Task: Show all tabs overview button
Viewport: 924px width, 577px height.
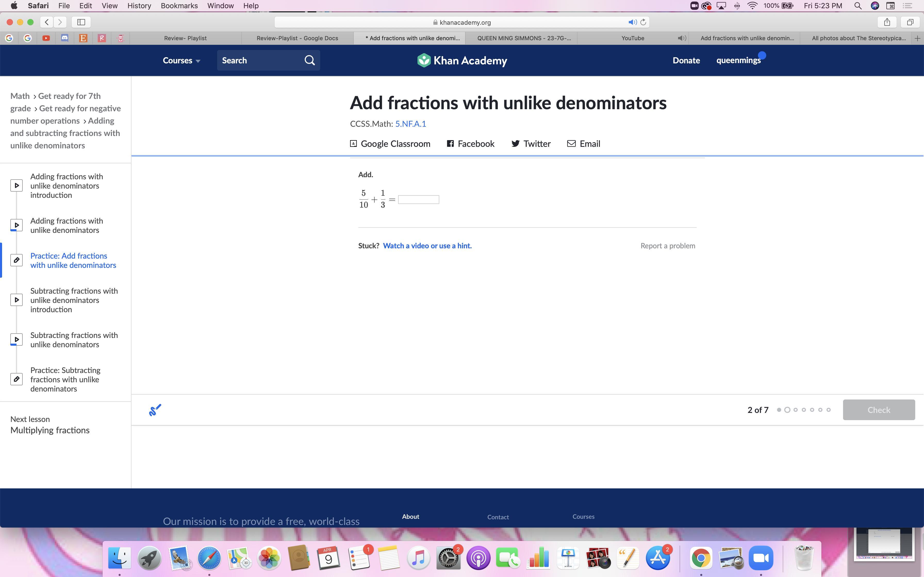Action: (x=910, y=22)
